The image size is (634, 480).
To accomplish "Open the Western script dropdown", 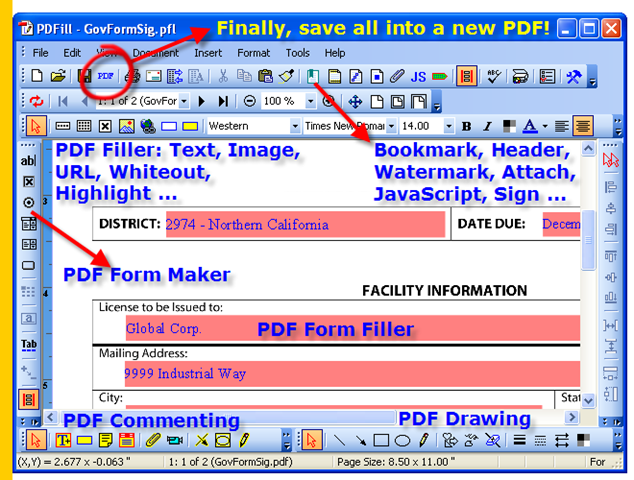I will click(x=295, y=127).
